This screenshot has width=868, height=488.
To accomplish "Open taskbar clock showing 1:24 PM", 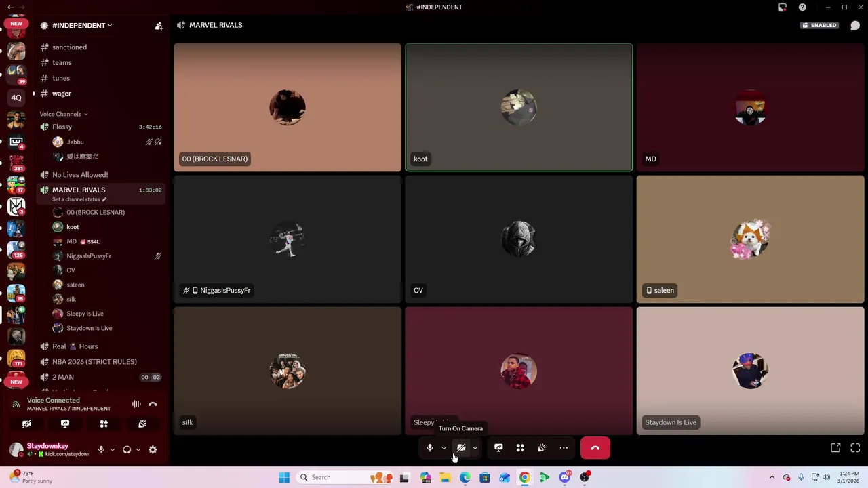I will [x=849, y=477].
